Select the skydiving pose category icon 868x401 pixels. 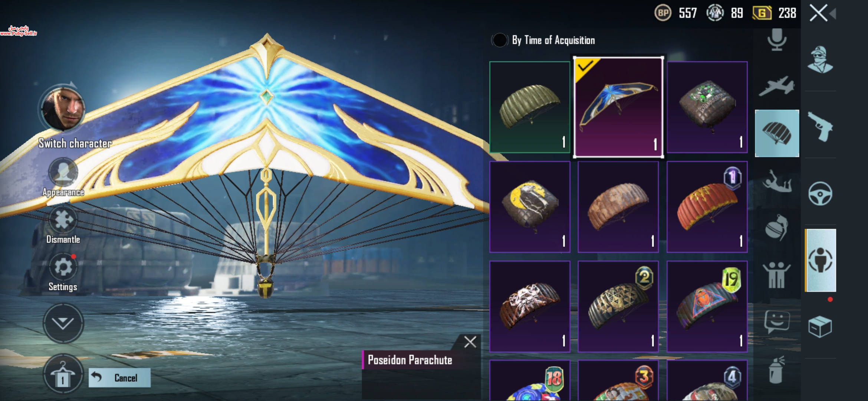click(777, 182)
